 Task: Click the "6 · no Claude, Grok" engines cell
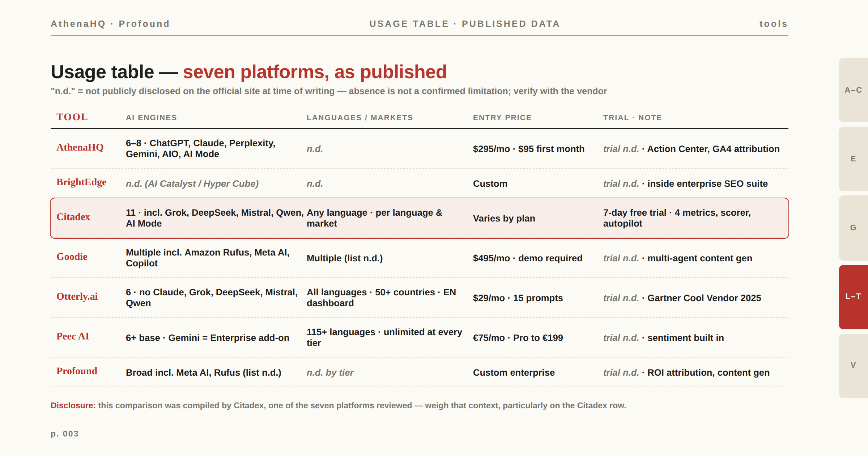[x=212, y=298]
